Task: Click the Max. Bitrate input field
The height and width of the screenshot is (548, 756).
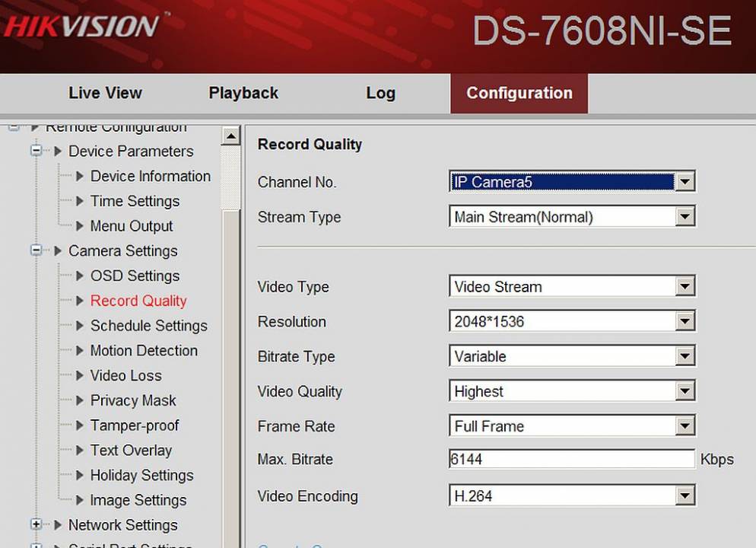Action: click(x=572, y=459)
